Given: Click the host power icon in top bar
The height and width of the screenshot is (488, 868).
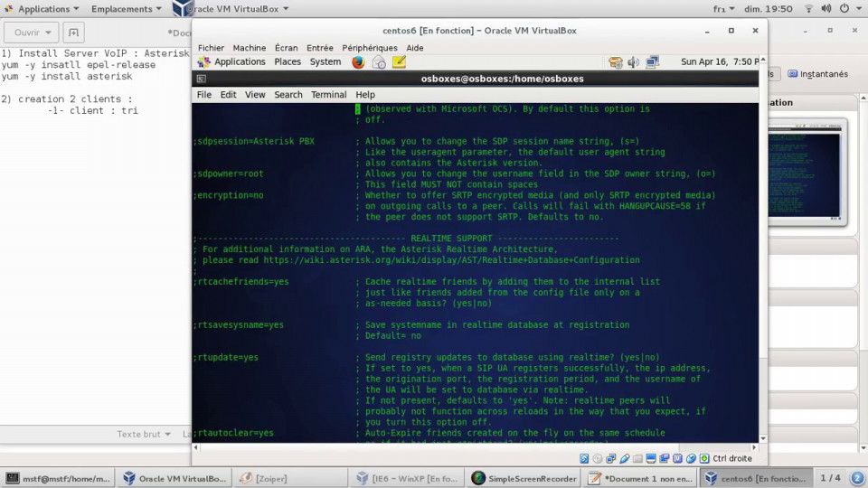Looking at the screenshot, I should pyautogui.click(x=844, y=9).
